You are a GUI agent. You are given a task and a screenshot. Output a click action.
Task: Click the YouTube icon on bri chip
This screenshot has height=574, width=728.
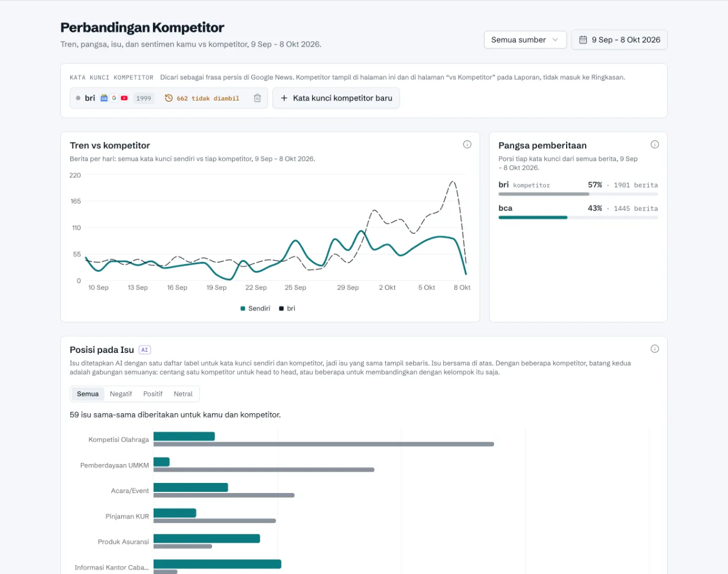[124, 98]
